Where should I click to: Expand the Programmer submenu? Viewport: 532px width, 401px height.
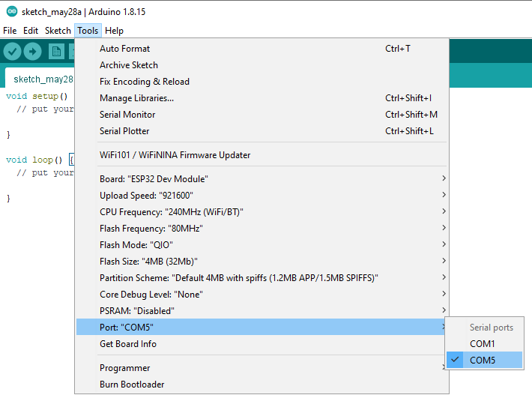(x=262, y=368)
